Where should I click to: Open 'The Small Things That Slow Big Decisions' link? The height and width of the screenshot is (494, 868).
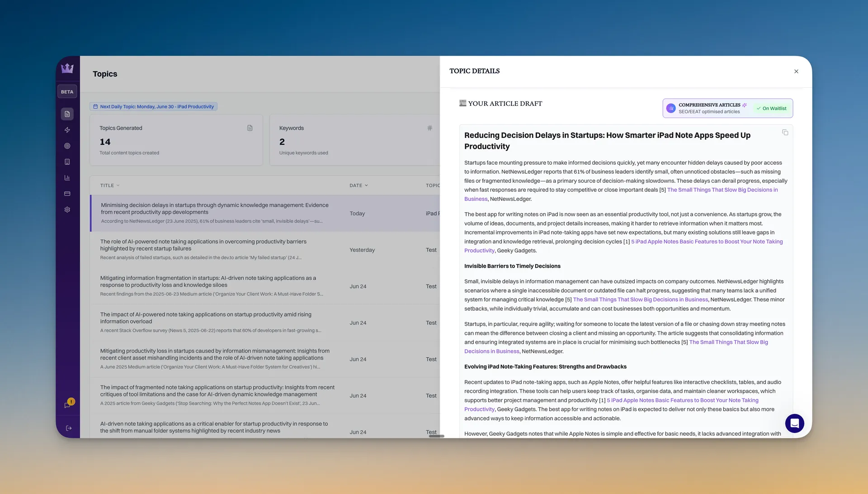(x=722, y=190)
